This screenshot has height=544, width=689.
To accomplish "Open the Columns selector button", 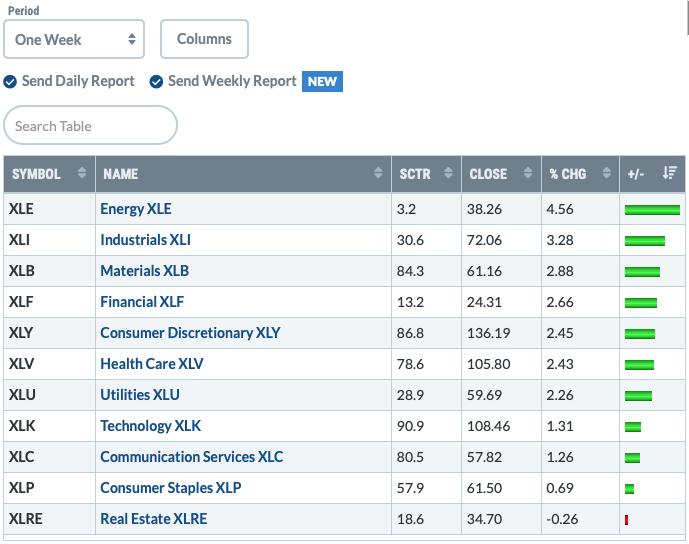I will 204,39.
